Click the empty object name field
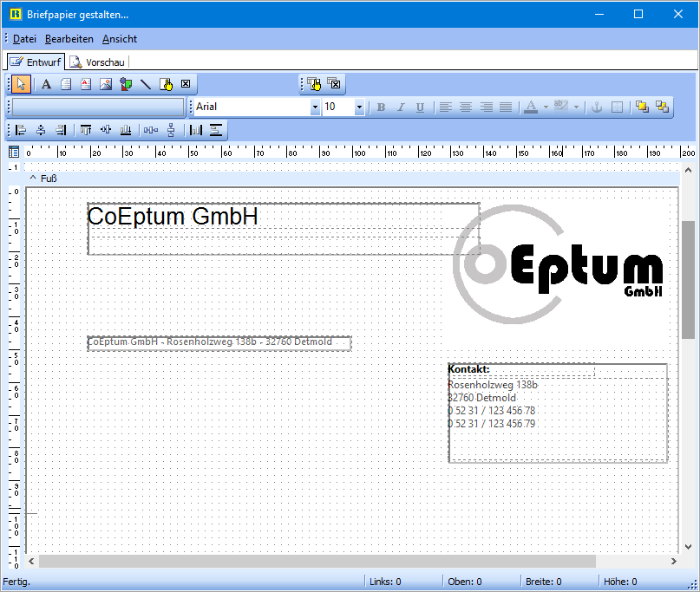Viewport: 700px width, 592px height. 98,107
